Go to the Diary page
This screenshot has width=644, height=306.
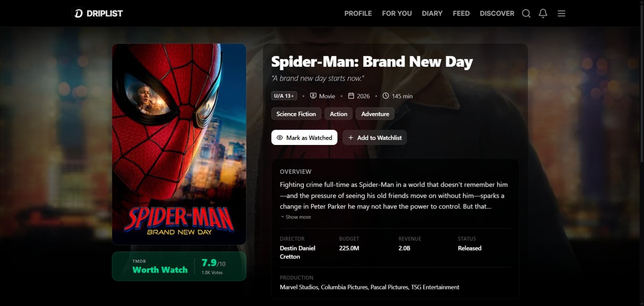432,13
